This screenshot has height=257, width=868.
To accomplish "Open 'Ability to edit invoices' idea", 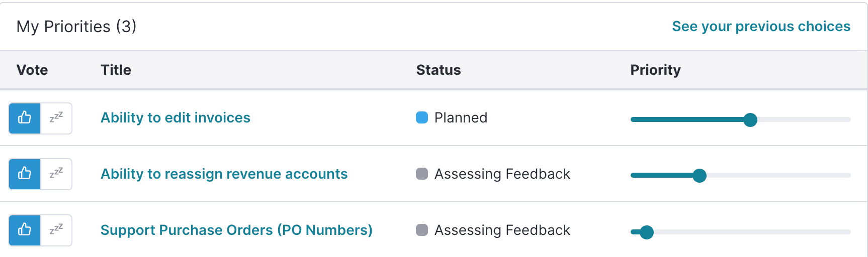I will pos(176,117).
